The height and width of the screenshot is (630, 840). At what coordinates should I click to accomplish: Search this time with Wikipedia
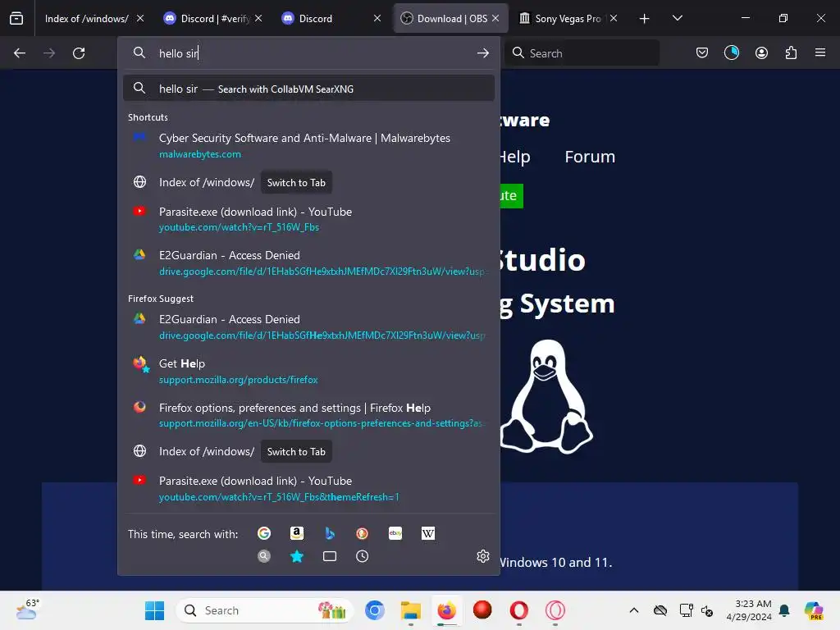click(x=428, y=533)
